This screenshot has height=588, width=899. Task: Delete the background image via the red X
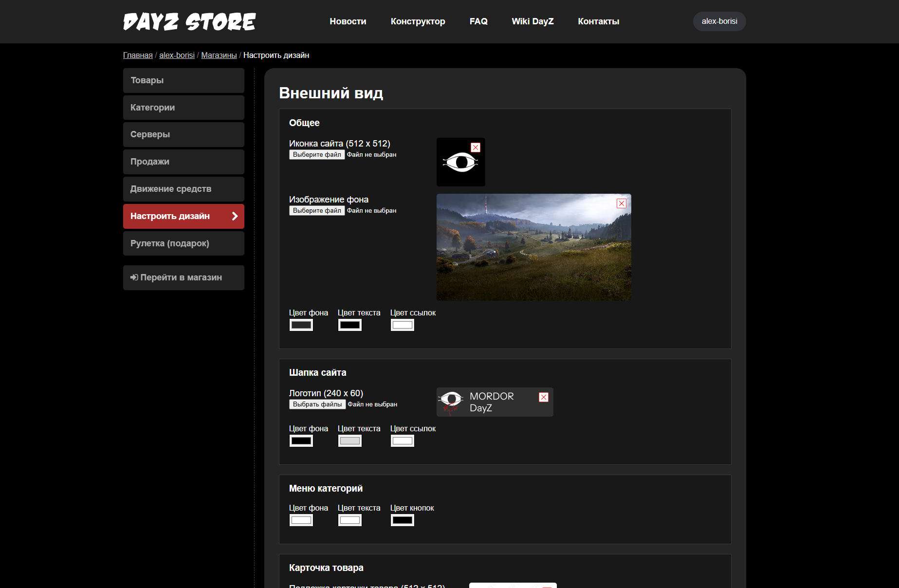(x=621, y=203)
